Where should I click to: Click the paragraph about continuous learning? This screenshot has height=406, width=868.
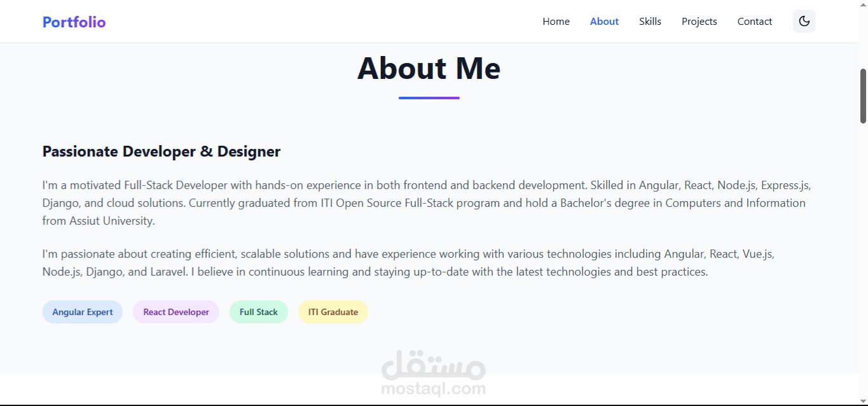408,263
